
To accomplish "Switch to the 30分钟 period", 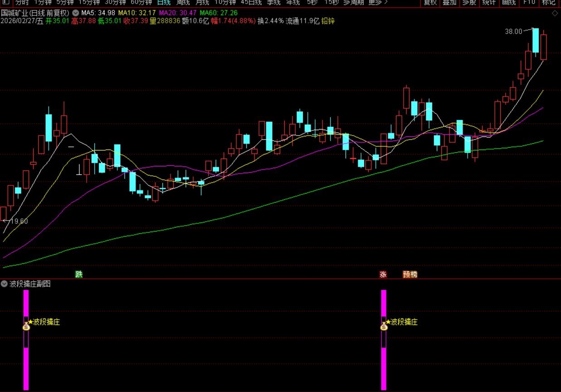I will (x=115, y=2).
